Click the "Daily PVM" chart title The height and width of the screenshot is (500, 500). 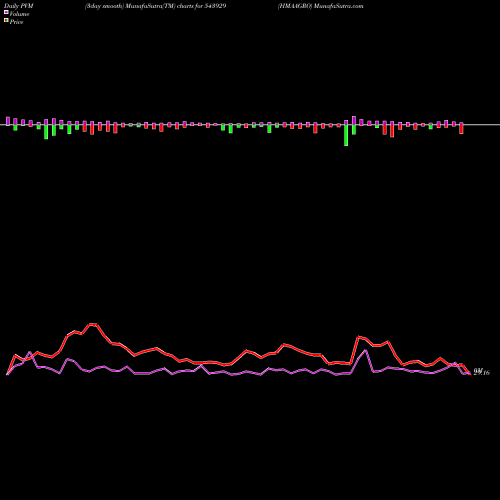[19, 6]
